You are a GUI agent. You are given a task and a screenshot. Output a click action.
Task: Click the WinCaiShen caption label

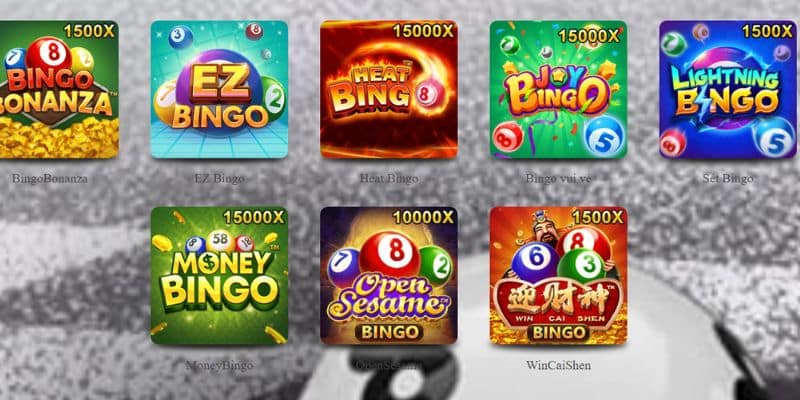point(559,365)
